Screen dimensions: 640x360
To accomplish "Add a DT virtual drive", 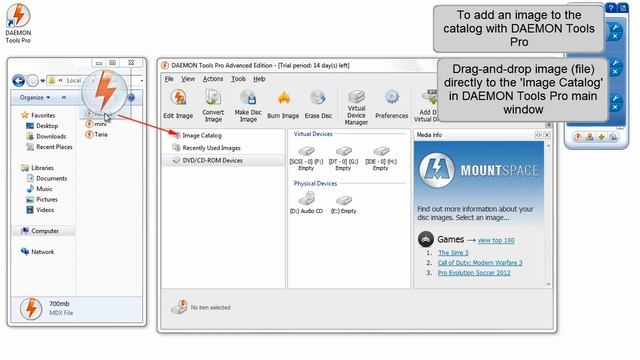I will (x=426, y=106).
